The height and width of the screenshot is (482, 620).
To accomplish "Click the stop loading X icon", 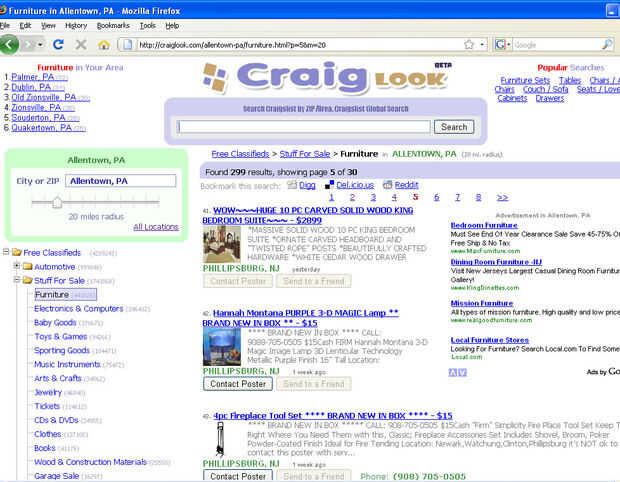I will pyautogui.click(x=81, y=45).
